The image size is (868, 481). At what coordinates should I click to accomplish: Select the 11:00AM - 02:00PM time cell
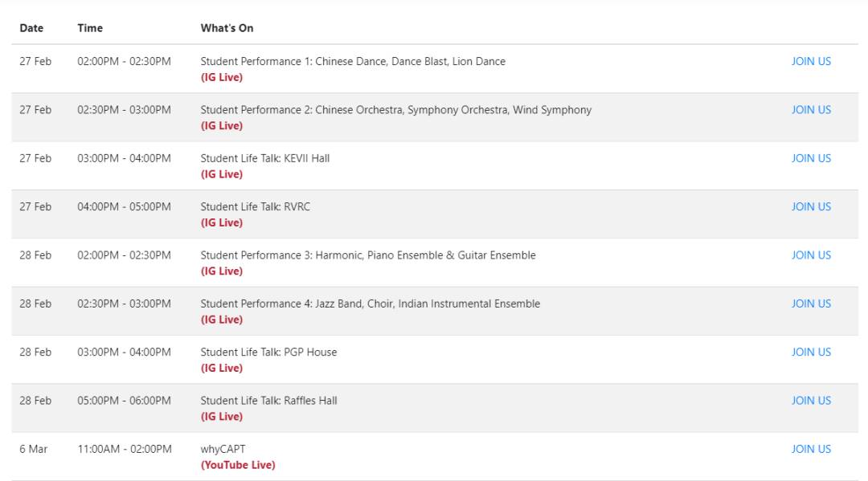coord(125,449)
